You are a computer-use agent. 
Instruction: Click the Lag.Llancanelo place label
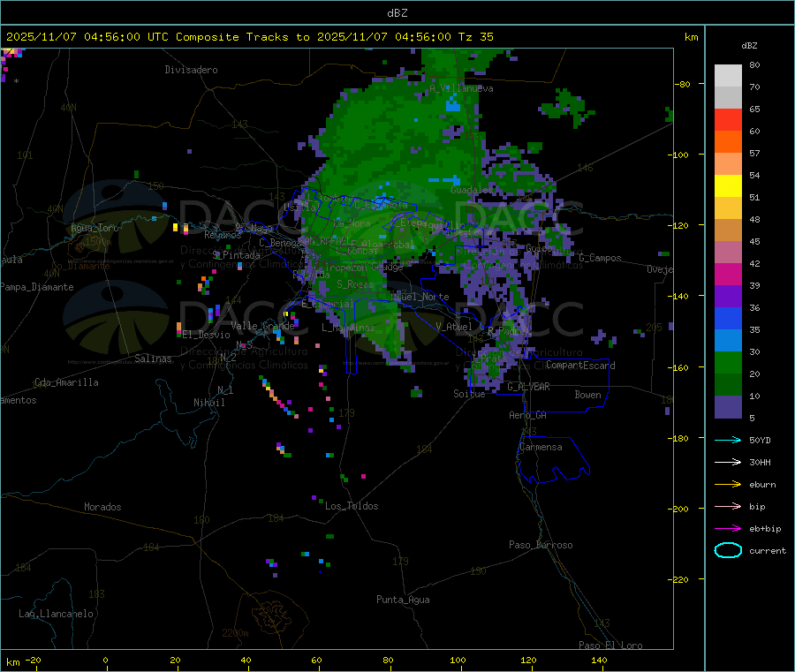point(56,614)
